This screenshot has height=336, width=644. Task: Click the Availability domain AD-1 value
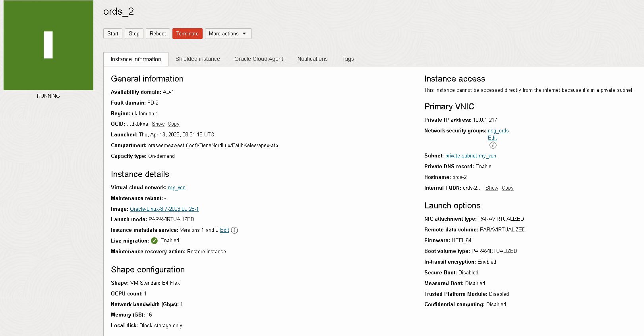(168, 92)
